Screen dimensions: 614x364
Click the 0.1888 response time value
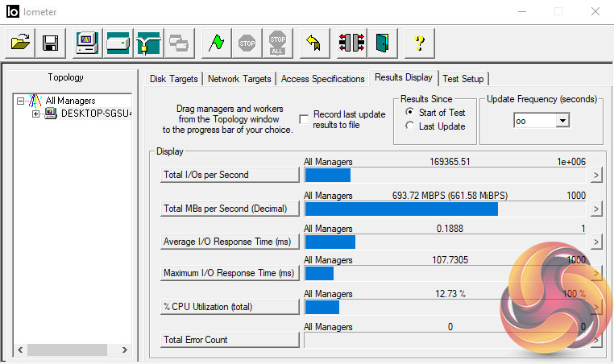point(450,229)
